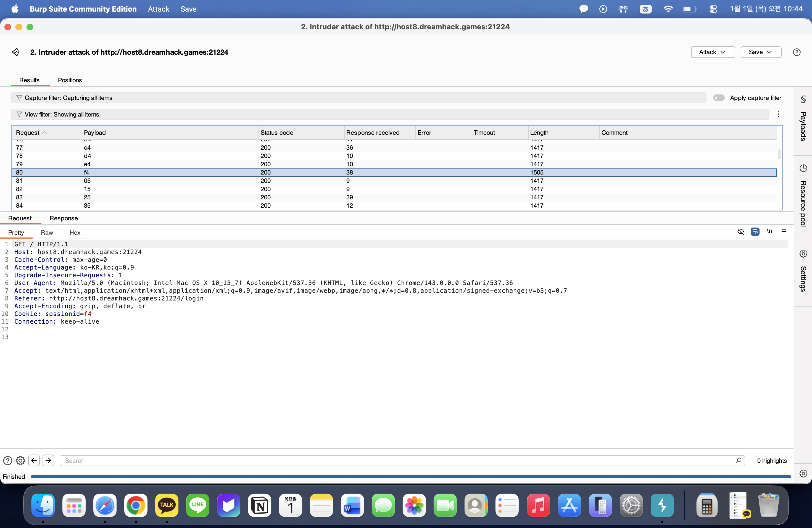
Task: Click the Raw view tab
Action: [x=47, y=233]
